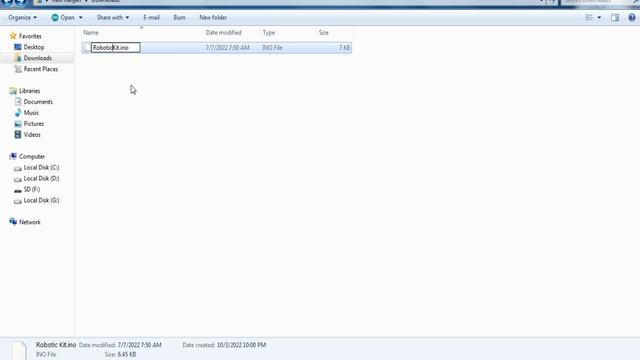Viewport: 640px width, 360px height.
Task: Open Desktop in Favorites
Action: [33, 47]
